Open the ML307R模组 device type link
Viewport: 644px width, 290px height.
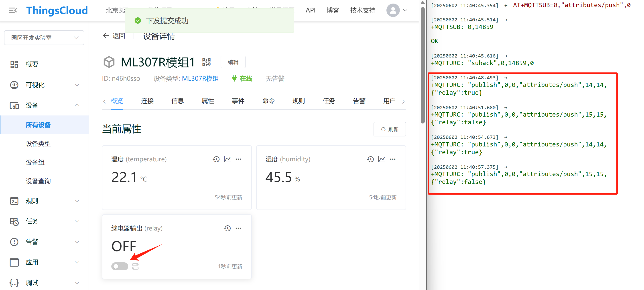[x=200, y=79]
